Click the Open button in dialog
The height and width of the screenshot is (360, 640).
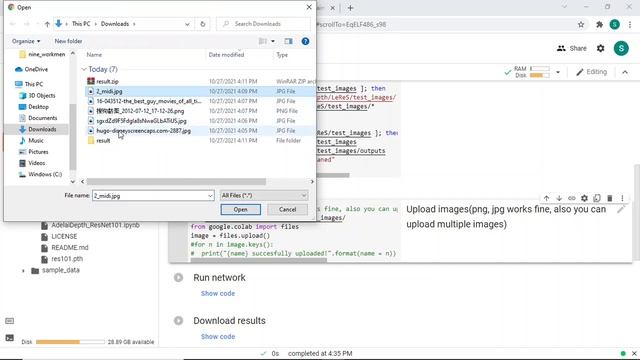tap(240, 209)
